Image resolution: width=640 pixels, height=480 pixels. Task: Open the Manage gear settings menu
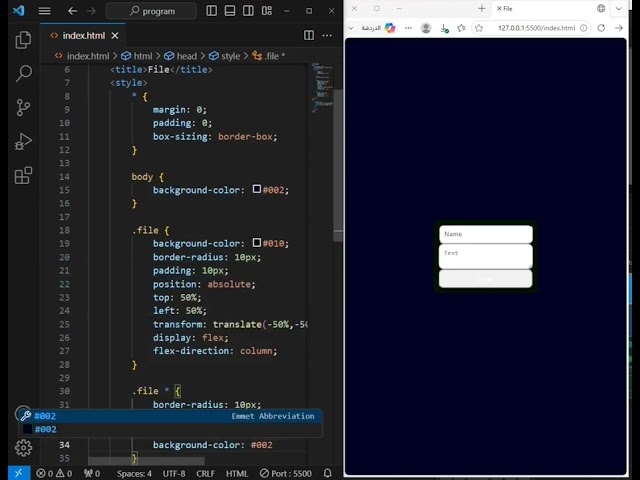pos(23,448)
